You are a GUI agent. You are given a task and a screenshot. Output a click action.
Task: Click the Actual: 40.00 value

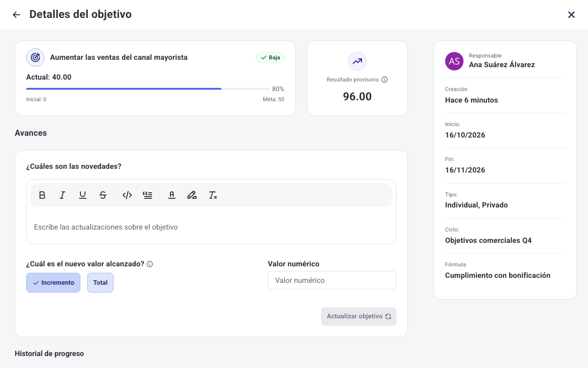[x=49, y=77]
